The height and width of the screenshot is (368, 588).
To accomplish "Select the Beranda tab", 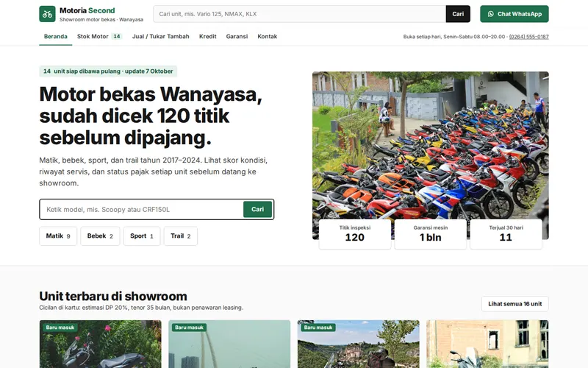I will 56,36.
